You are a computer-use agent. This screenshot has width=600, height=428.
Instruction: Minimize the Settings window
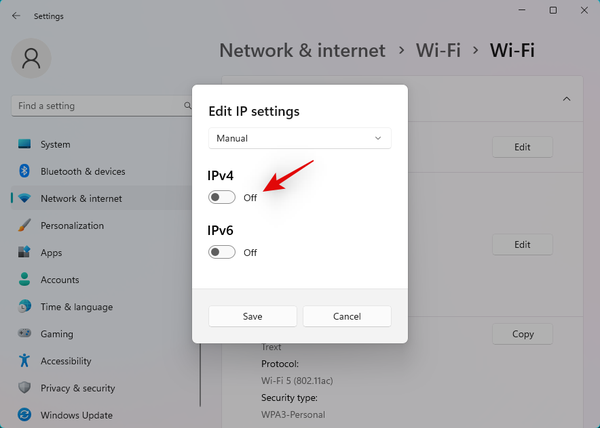click(x=522, y=10)
